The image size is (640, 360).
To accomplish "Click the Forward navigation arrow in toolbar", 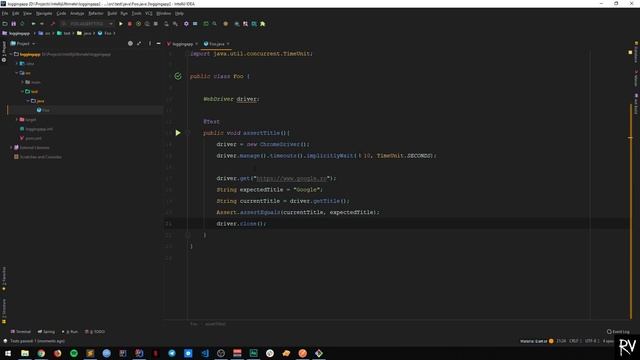I will (42, 24).
